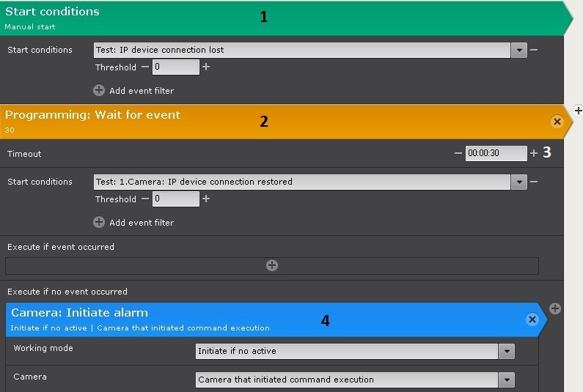
Task: Open the Working mode dropdown
Action: point(506,352)
